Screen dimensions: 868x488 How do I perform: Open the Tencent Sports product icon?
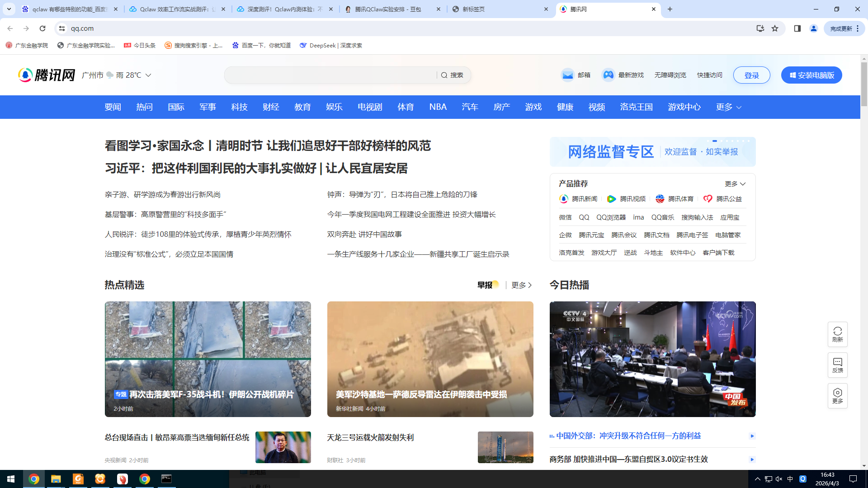(660, 199)
